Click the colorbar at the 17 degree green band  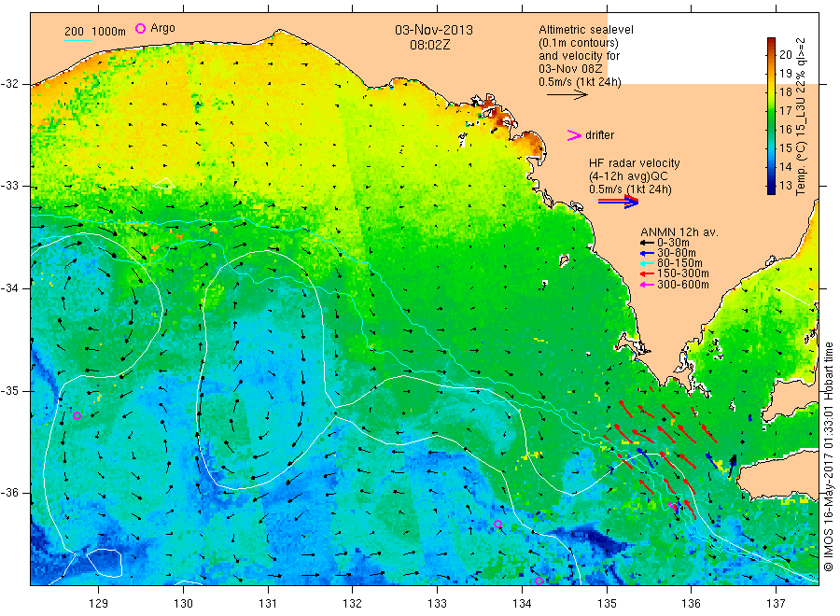(x=772, y=111)
